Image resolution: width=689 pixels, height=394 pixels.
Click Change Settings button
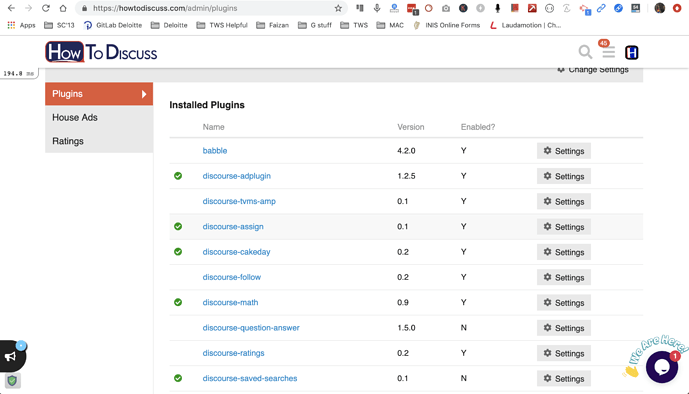point(593,70)
